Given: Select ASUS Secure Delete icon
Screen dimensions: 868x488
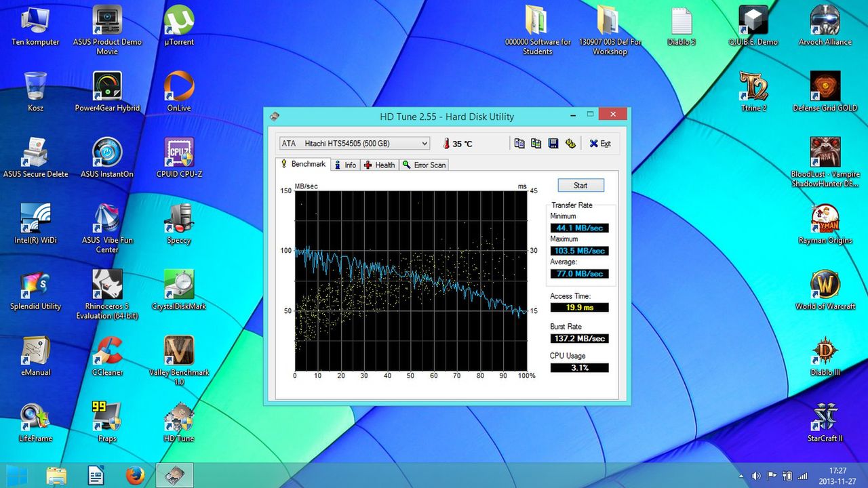Looking at the screenshot, I should 35,158.
